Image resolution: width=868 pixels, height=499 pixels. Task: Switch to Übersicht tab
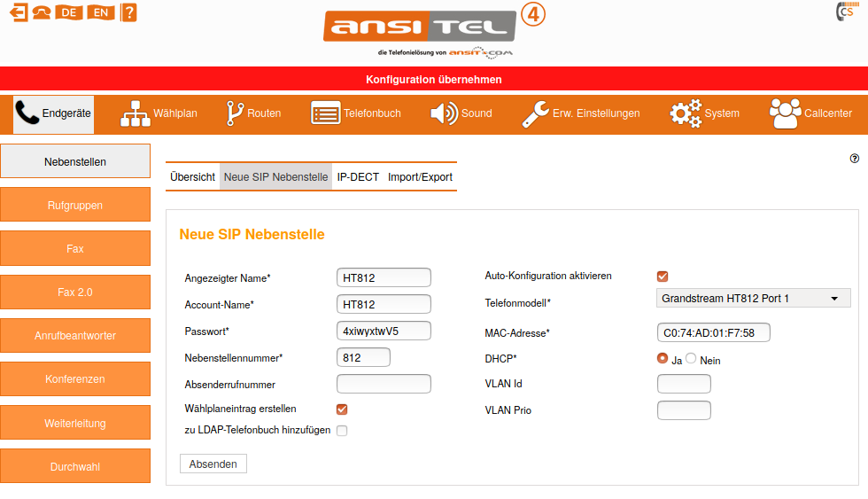click(193, 177)
